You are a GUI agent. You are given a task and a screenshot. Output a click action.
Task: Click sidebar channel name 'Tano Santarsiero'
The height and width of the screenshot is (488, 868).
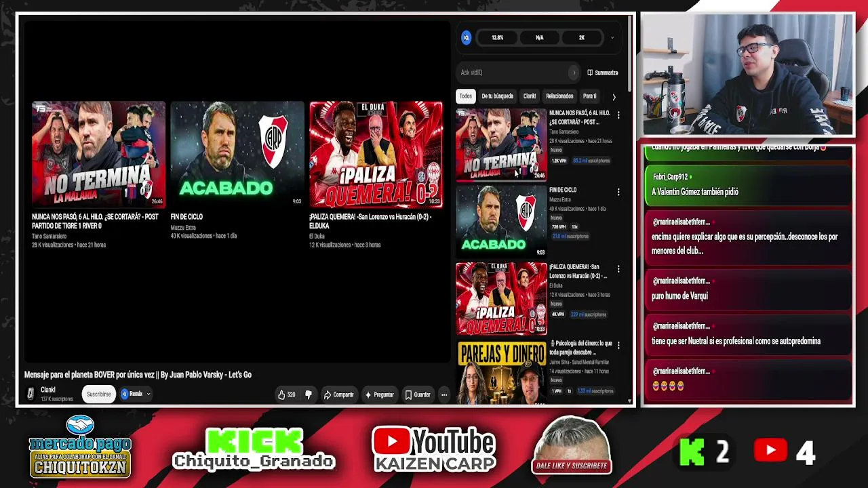pos(564,131)
